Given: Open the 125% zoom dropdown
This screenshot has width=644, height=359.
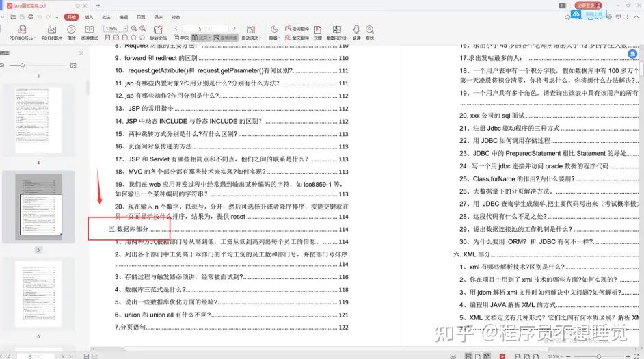Looking at the screenshot, I should click(125, 29).
